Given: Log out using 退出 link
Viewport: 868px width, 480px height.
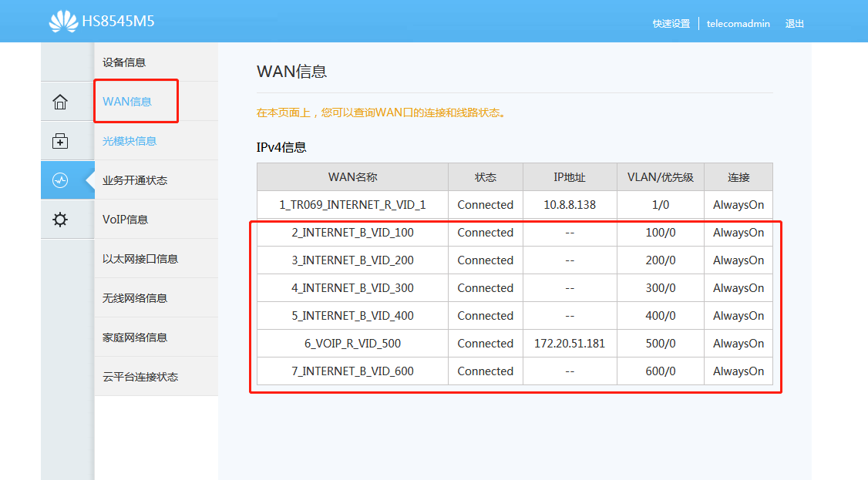Looking at the screenshot, I should [x=795, y=24].
